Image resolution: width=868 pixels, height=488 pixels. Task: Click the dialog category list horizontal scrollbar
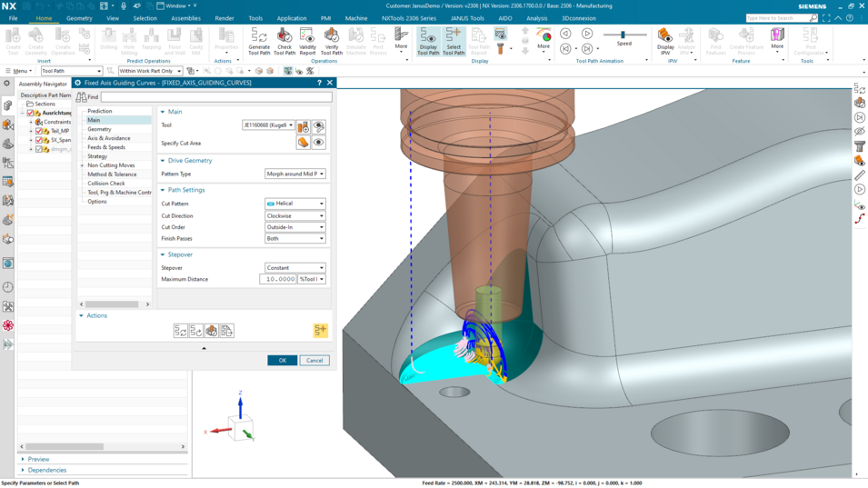[112, 304]
